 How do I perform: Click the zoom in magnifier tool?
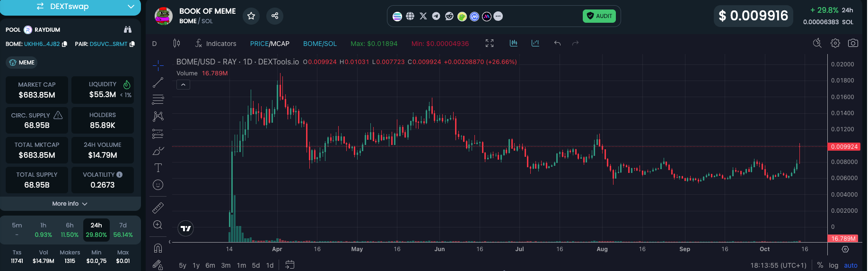pos(158,225)
